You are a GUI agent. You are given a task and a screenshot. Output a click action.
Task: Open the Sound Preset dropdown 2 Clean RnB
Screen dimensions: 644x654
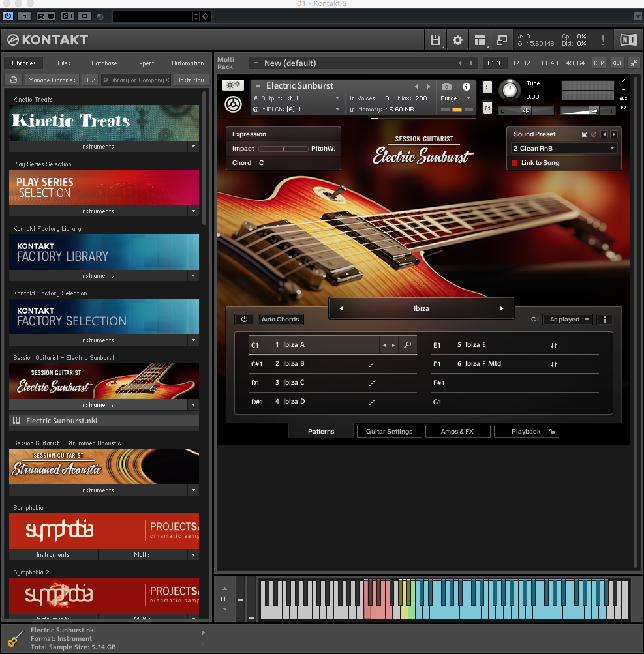pyautogui.click(x=564, y=149)
